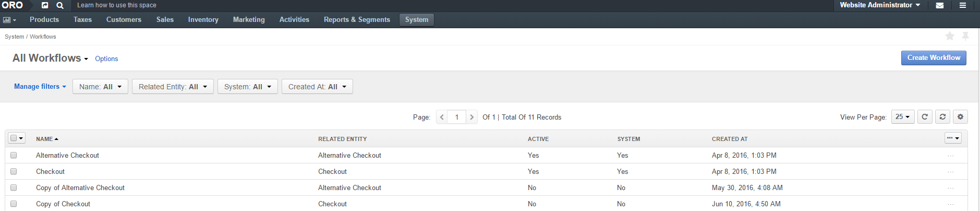Image resolution: width=980 pixels, height=211 pixels.
Task: Click the Options link
Action: 106,59
